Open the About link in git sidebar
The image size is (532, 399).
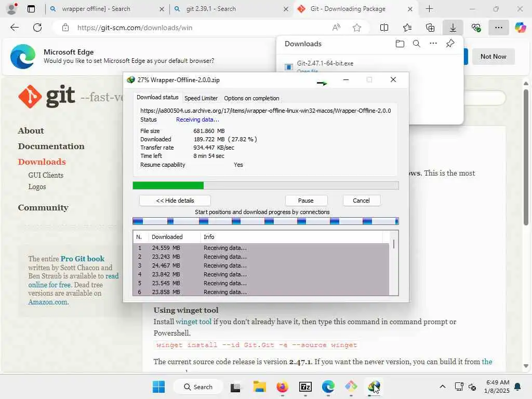click(x=31, y=130)
